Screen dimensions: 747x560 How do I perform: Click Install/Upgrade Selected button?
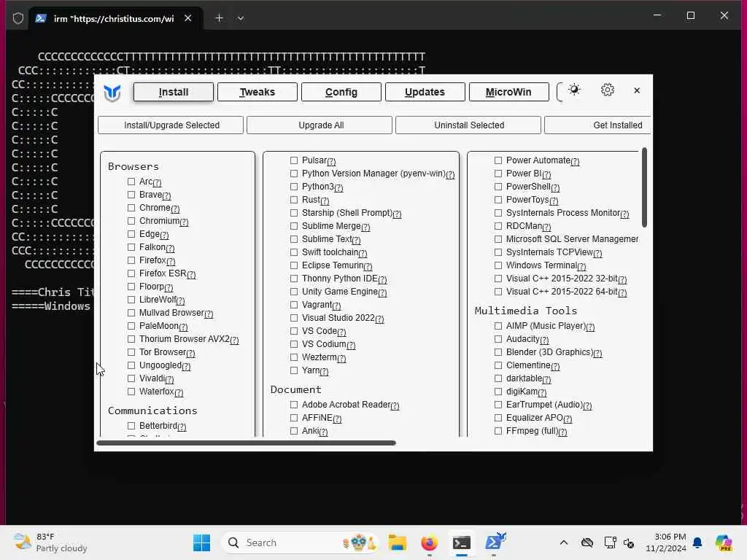click(171, 125)
